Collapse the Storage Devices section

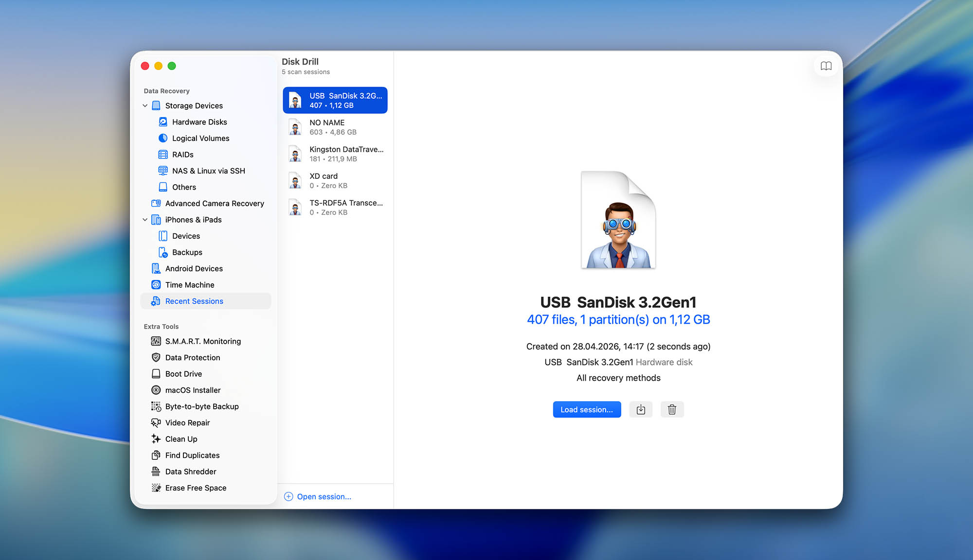pos(145,105)
